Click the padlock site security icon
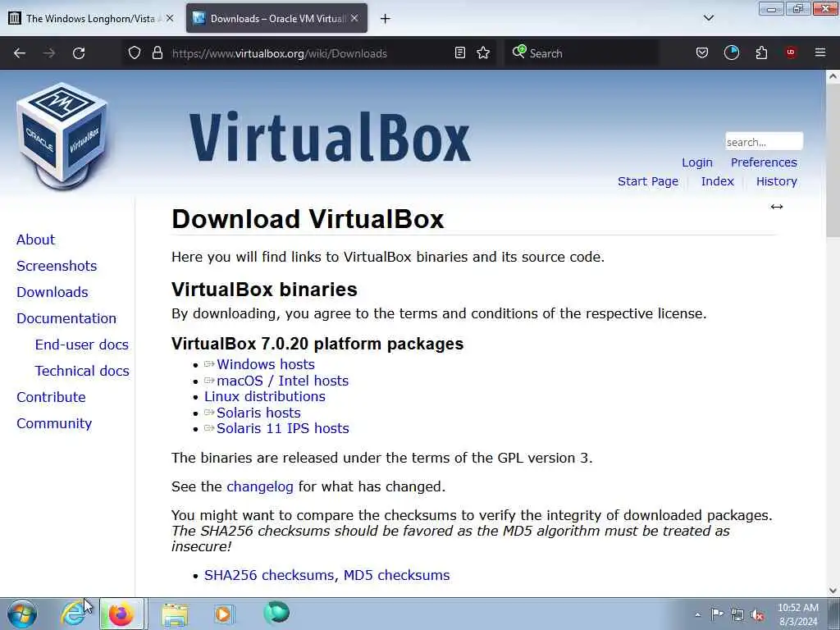 (x=157, y=52)
